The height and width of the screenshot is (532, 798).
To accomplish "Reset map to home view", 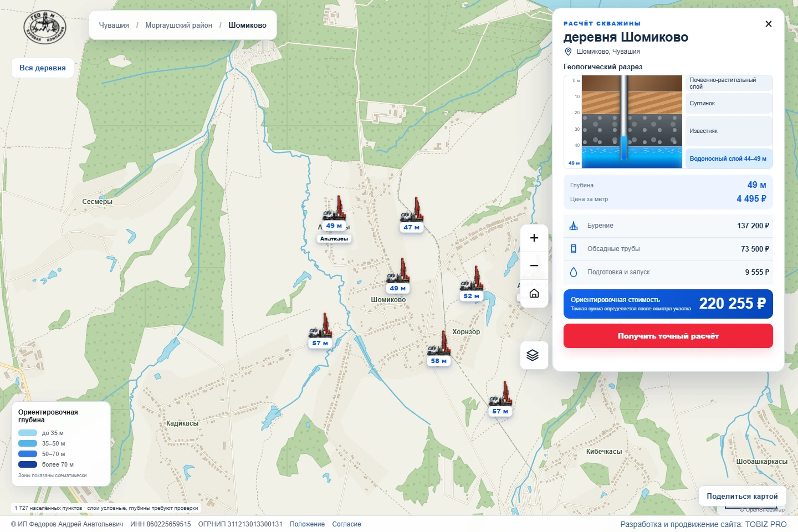I will point(534,293).
